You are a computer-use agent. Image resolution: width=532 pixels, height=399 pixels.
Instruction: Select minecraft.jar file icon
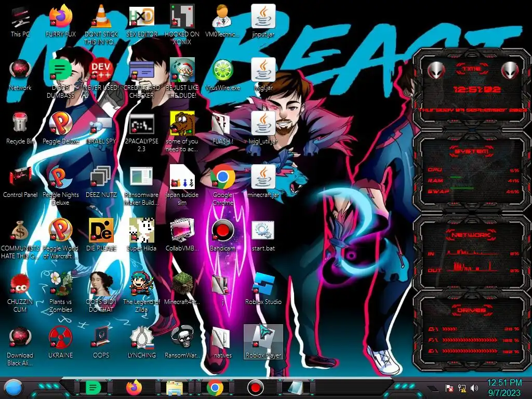(x=263, y=182)
